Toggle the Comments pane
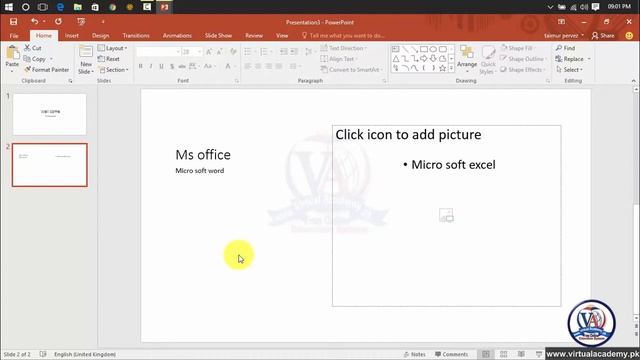The height and width of the screenshot is (360, 640). pyautogui.click(x=451, y=354)
